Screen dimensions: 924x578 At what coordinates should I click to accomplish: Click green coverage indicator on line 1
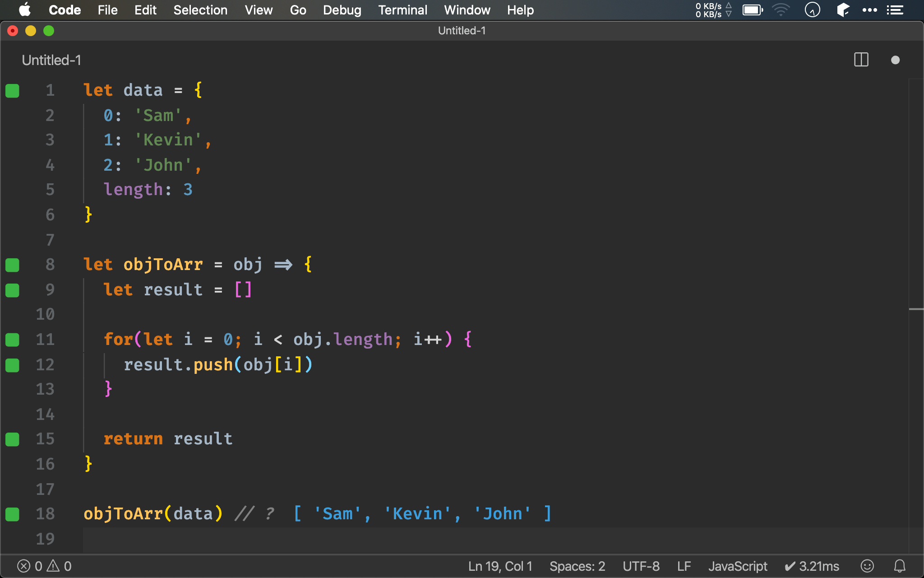point(12,91)
